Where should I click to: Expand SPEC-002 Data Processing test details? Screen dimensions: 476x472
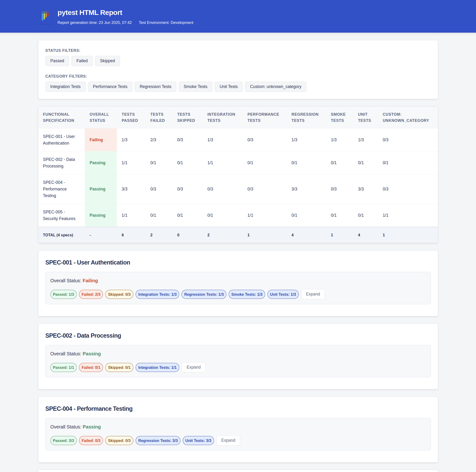coord(193,367)
